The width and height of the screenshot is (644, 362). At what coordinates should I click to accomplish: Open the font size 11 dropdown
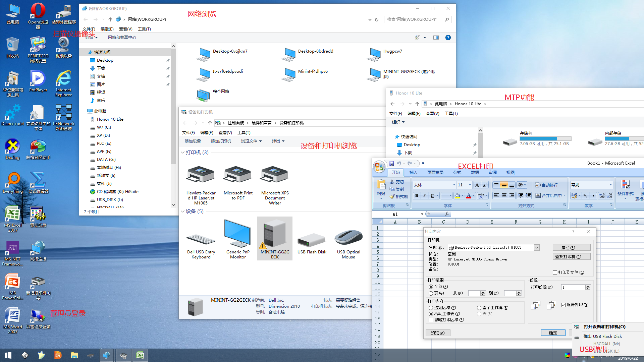(470, 185)
